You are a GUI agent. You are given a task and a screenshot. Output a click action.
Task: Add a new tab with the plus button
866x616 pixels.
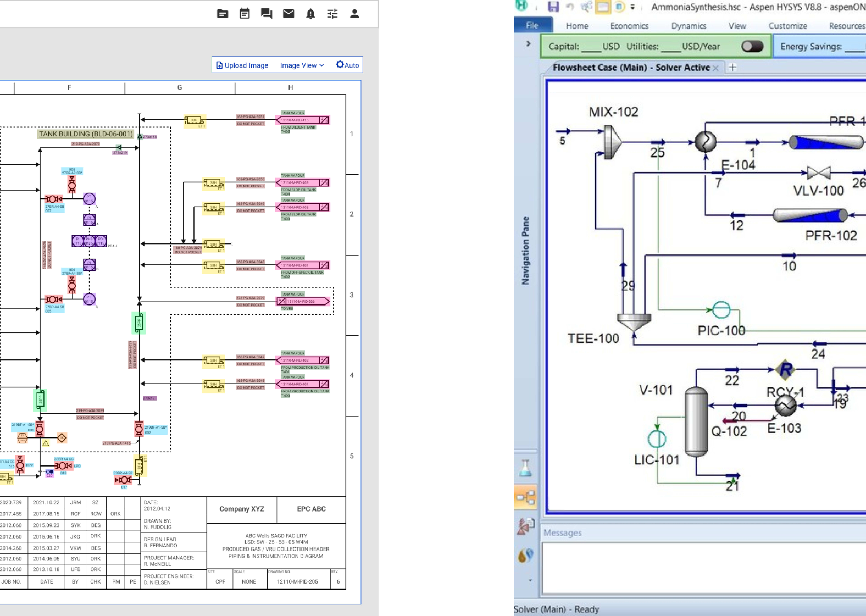[732, 67]
